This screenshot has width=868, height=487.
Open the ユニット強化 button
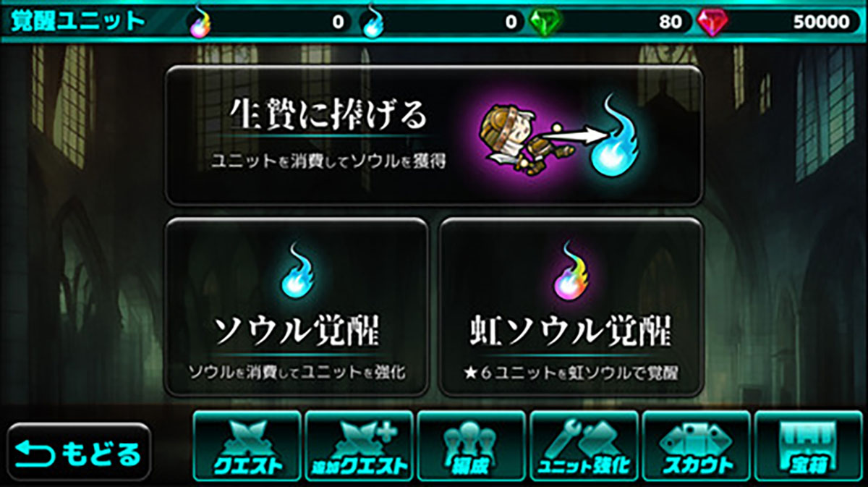584,447
